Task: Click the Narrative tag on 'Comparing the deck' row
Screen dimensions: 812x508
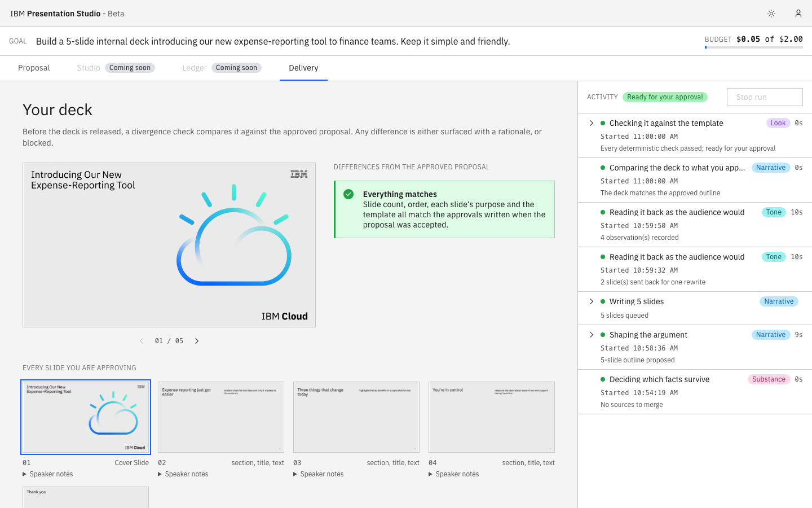Action: click(771, 168)
